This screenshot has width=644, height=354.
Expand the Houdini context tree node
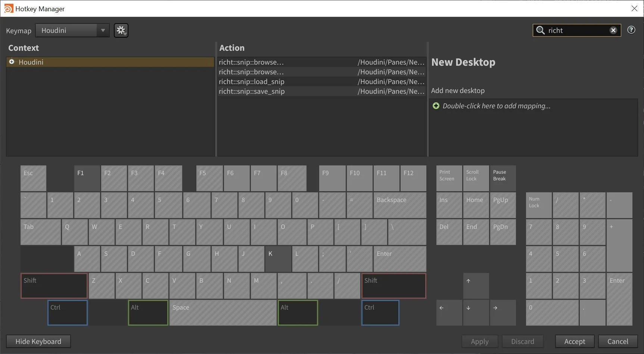coord(12,62)
